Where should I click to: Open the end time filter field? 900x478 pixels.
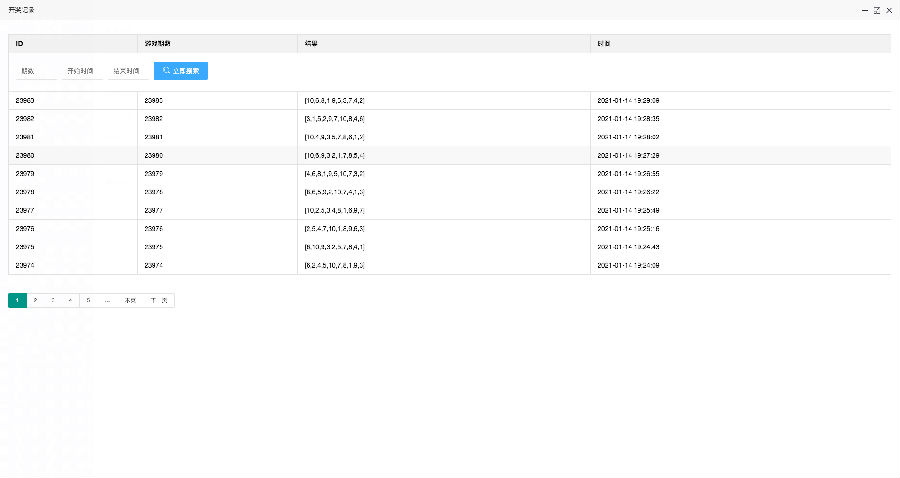pos(126,71)
